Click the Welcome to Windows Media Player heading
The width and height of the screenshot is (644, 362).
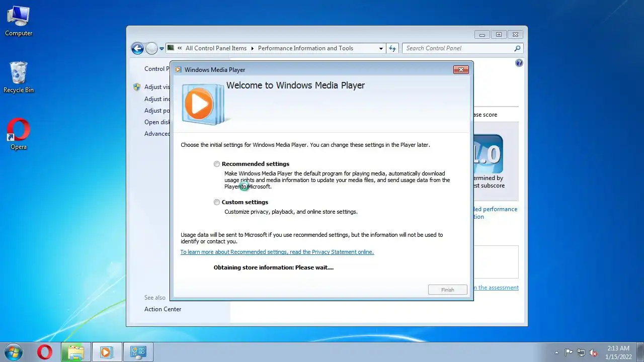[x=295, y=85]
